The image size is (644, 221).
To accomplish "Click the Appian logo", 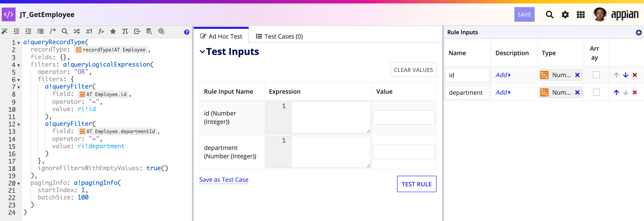I will tap(625, 15).
